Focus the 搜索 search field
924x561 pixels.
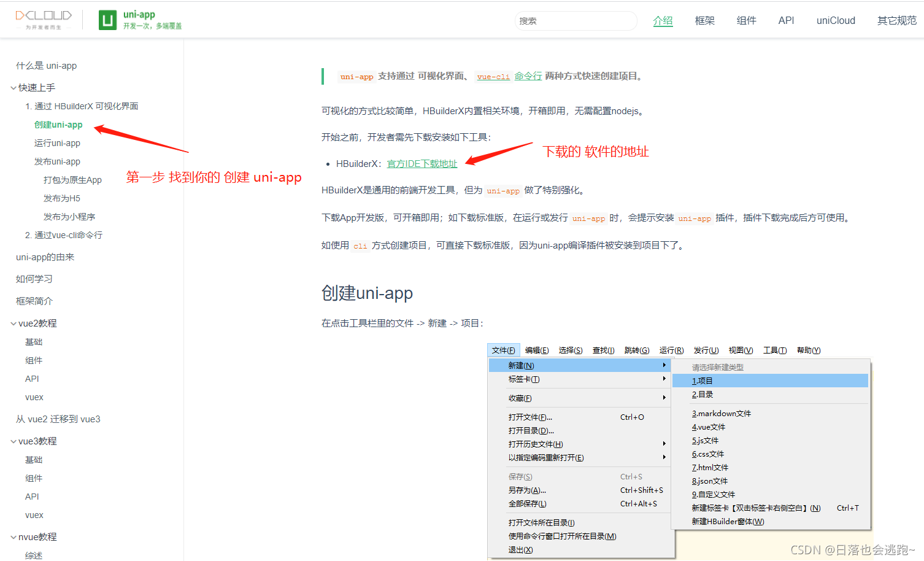click(x=576, y=21)
